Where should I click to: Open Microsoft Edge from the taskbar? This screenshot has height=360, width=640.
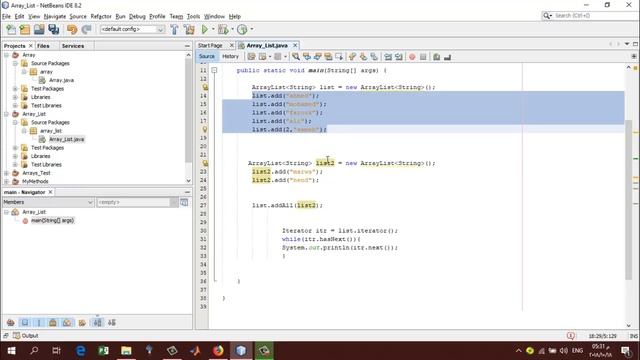[80, 350]
